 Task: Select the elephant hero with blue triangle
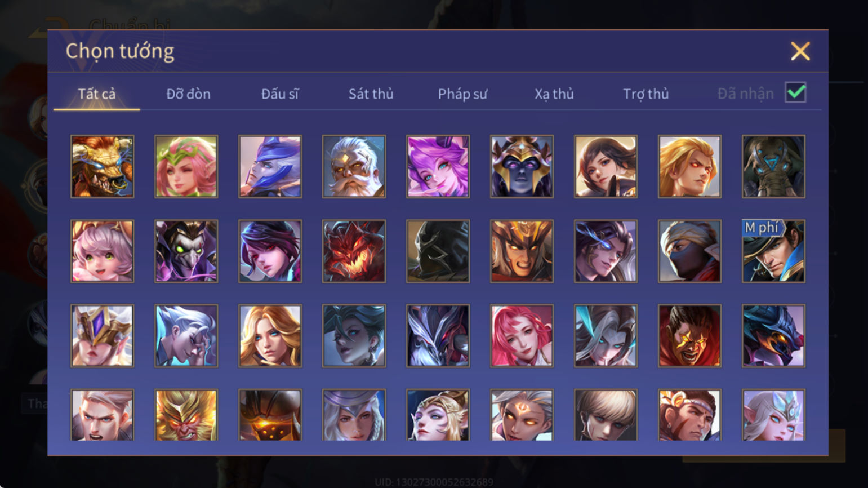tap(773, 166)
